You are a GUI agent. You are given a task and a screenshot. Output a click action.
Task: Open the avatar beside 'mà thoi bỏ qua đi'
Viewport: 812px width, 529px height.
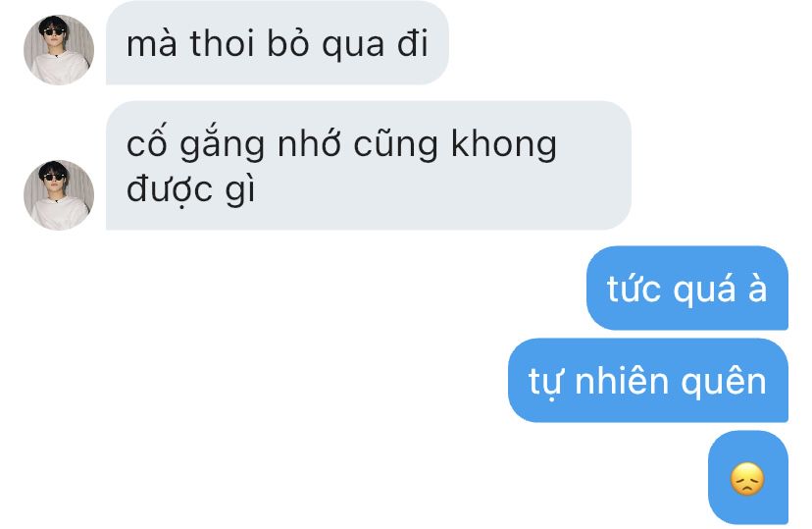[x=59, y=50]
